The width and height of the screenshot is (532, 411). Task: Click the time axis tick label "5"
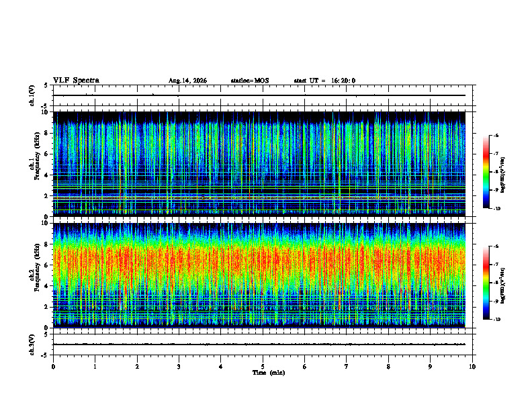point(263,367)
